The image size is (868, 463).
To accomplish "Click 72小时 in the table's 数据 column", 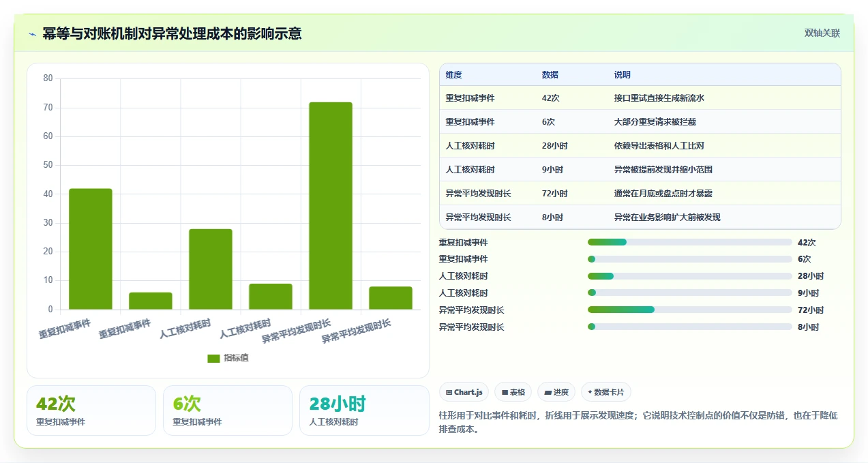I will [x=554, y=194].
